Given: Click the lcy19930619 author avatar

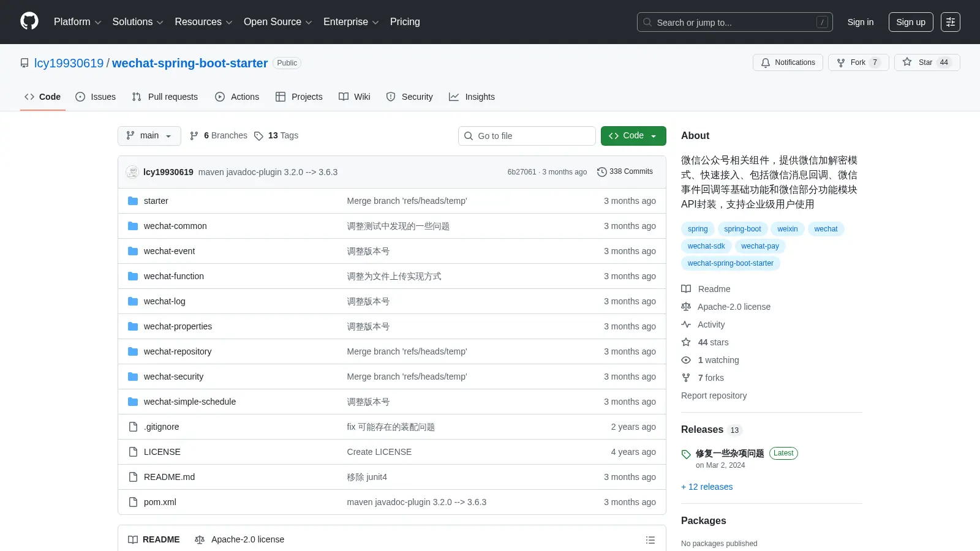Looking at the screenshot, I should [132, 172].
